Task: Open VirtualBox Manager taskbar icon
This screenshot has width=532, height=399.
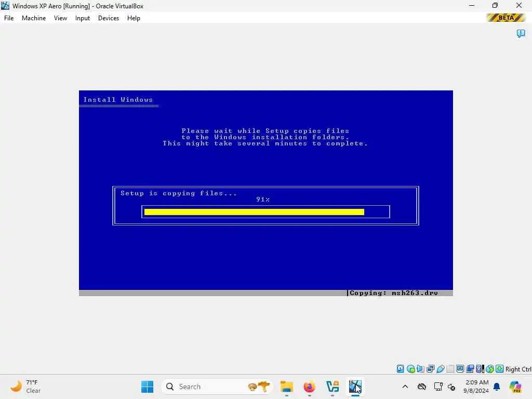Action: 332,387
